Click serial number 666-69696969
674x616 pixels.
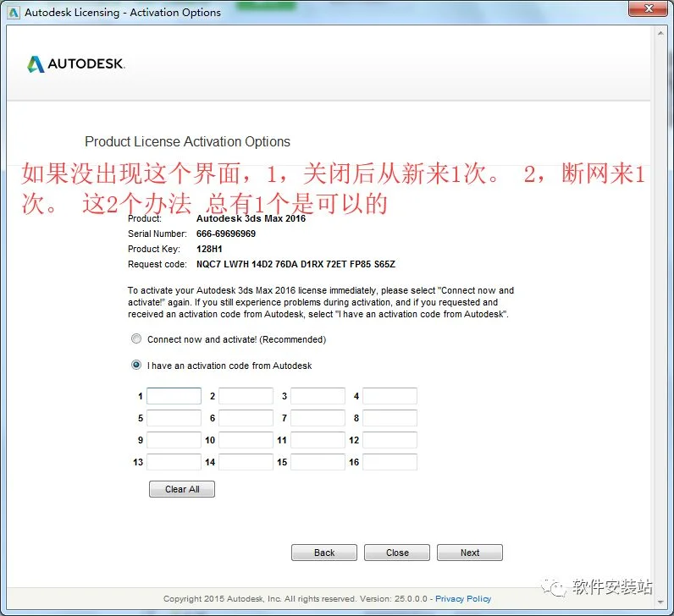pyautogui.click(x=226, y=234)
